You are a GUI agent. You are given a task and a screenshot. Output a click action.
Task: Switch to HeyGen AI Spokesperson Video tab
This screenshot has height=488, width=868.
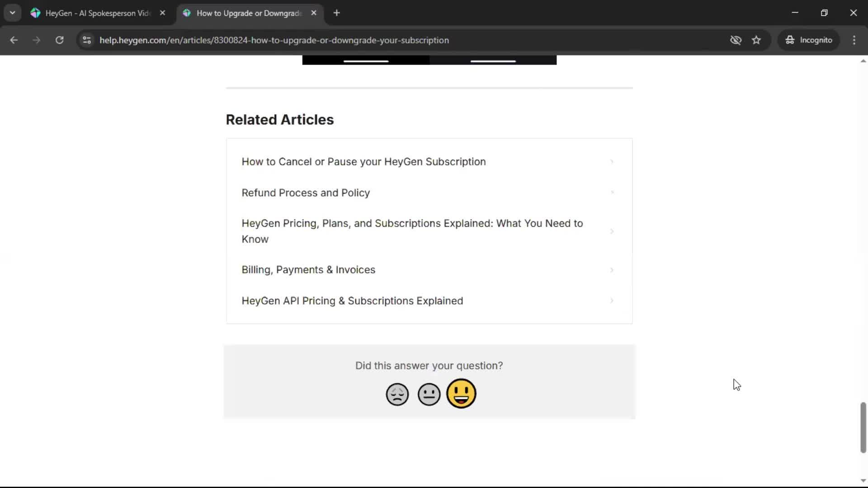[97, 13]
